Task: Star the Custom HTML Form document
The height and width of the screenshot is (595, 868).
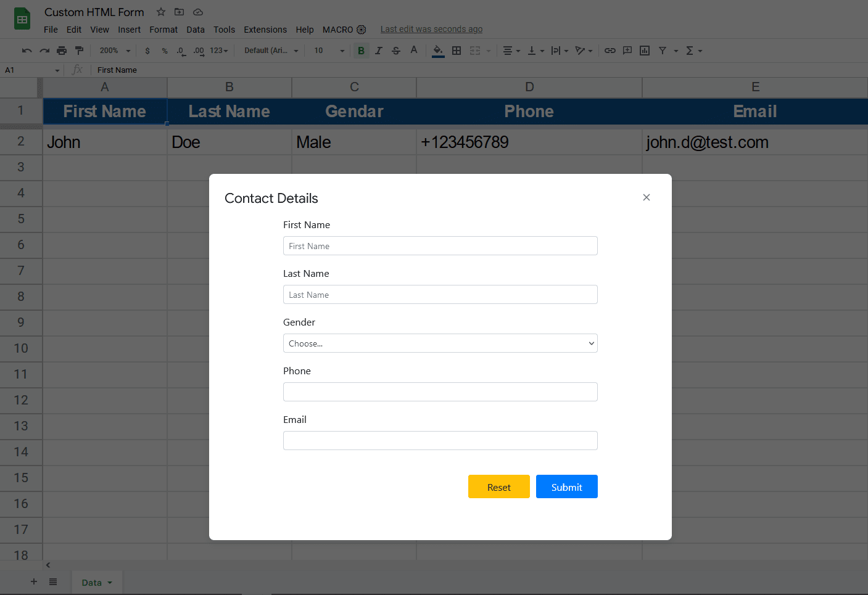Action: [x=161, y=12]
